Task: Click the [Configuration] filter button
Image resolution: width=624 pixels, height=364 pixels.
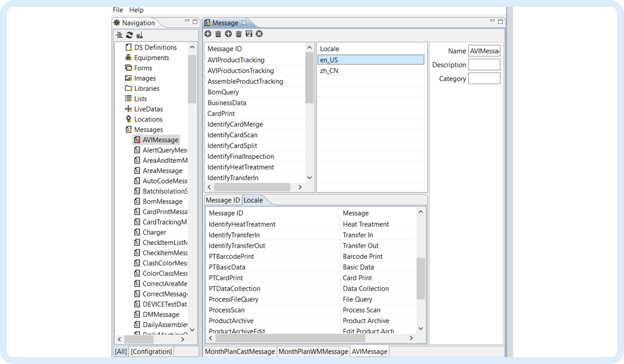Action: click(151, 351)
